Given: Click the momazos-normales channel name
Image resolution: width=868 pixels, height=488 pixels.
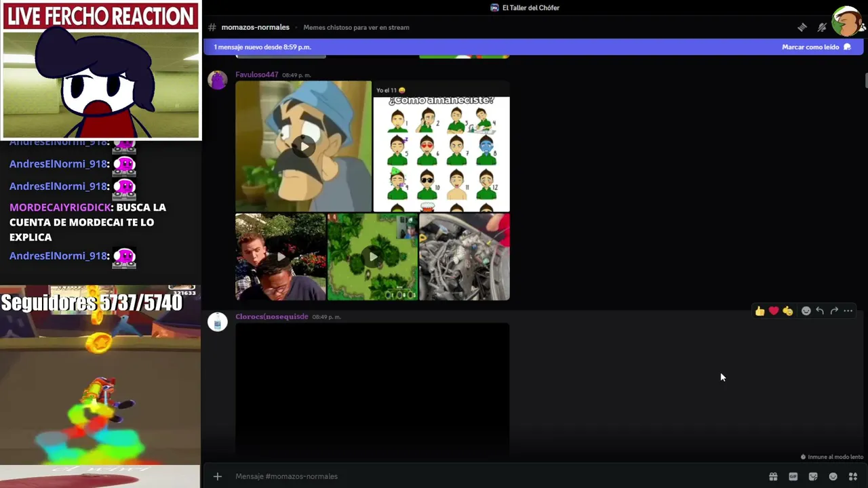Looking at the screenshot, I should click(x=256, y=27).
